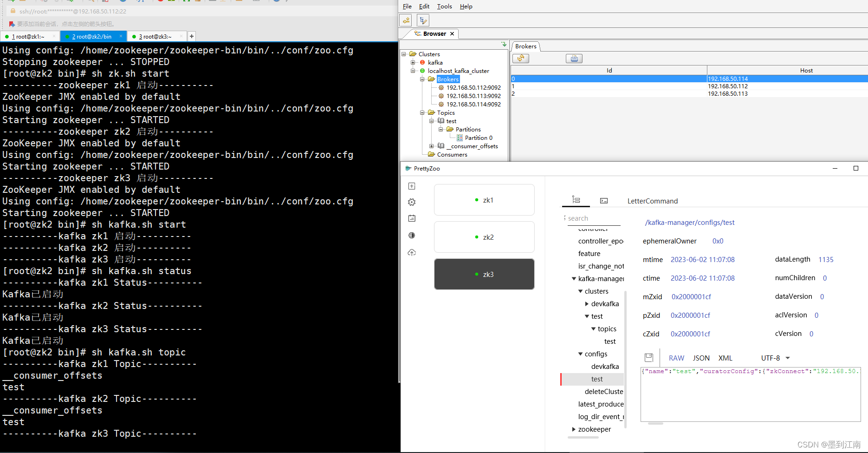
Task: Select broker 192.168.50.112:9092 in tree
Action: 473,87
